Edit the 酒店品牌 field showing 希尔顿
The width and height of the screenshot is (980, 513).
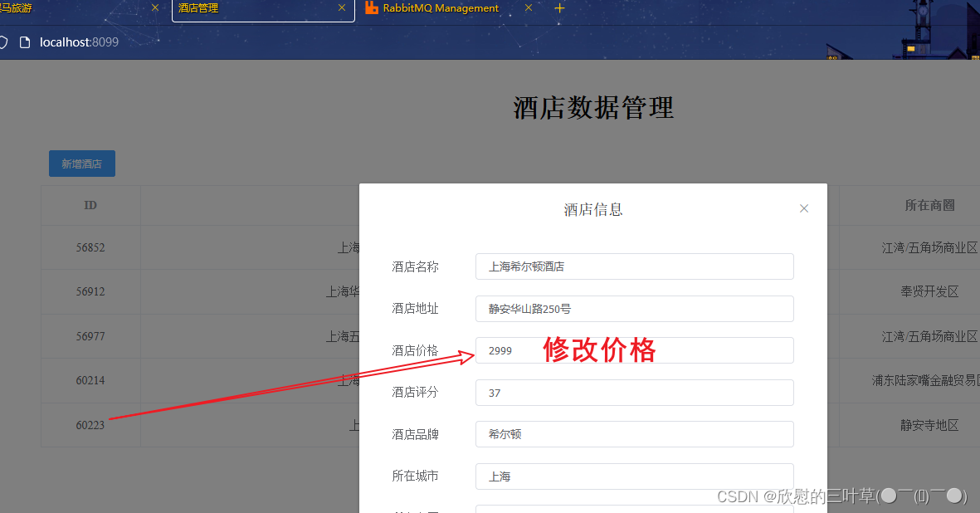(x=634, y=434)
